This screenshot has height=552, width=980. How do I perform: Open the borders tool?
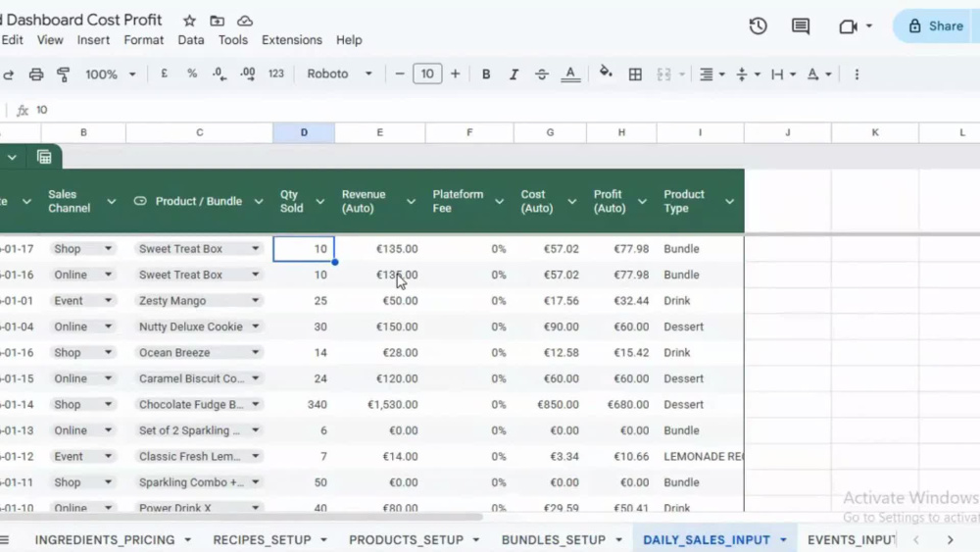click(x=635, y=75)
